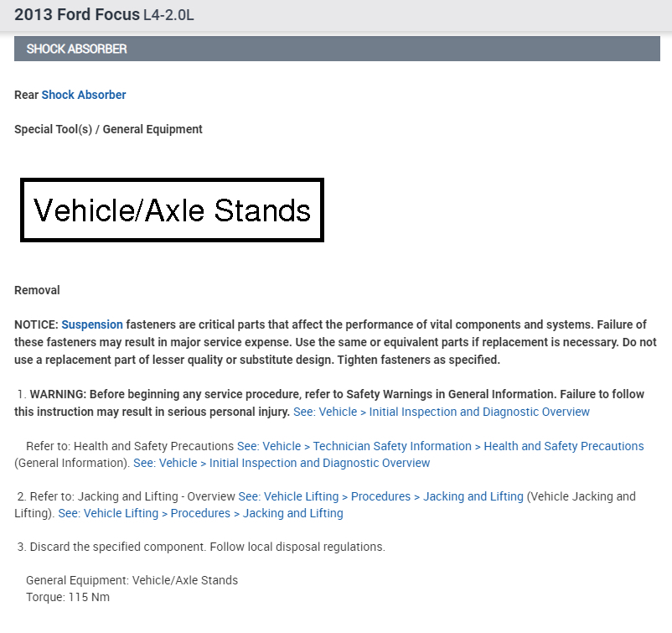Click the "General Equipment: Vehicle/Axle Stands" line
The image size is (672, 633).
132,580
